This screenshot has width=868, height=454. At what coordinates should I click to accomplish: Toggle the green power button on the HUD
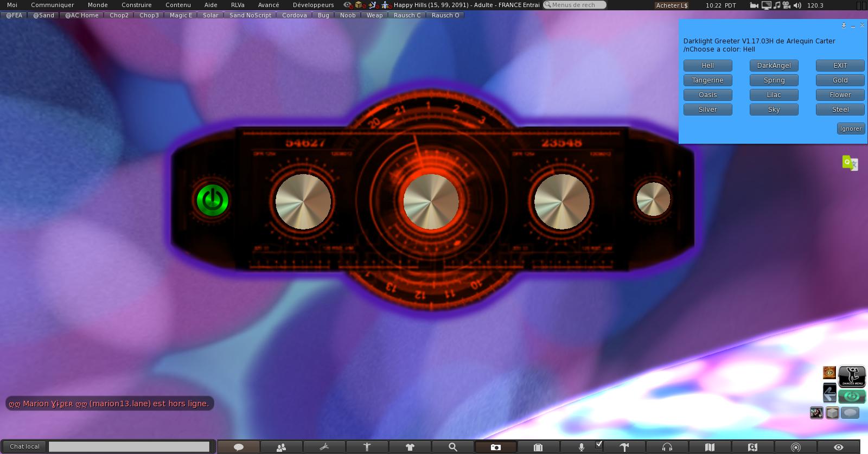click(212, 200)
